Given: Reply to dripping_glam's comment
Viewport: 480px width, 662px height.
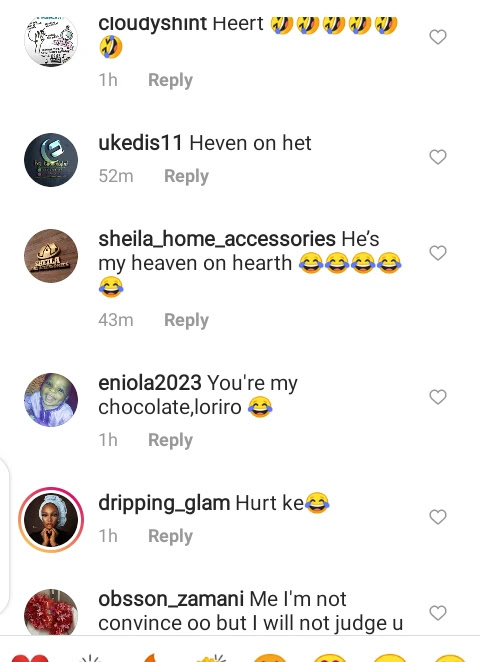Looking at the screenshot, I should [171, 536].
